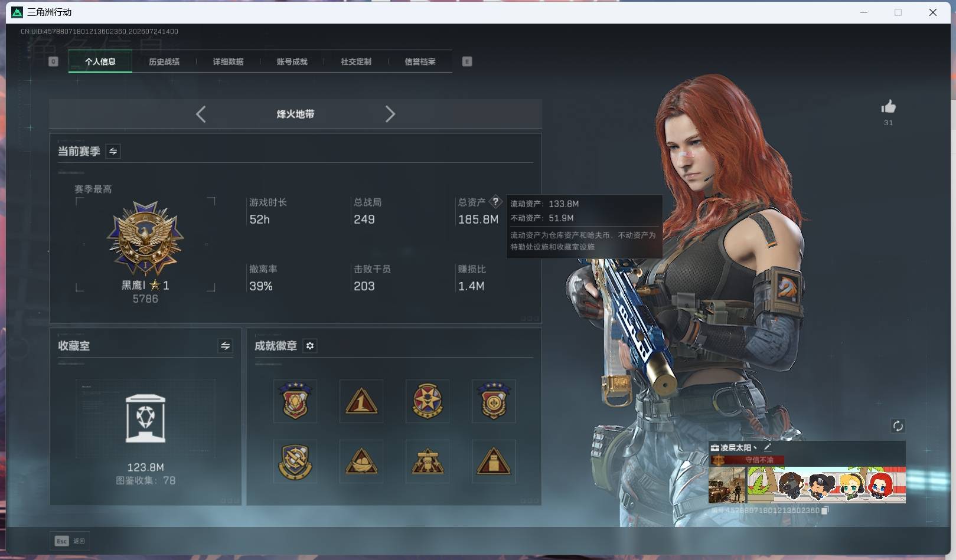Image resolution: width=956 pixels, height=560 pixels.
Task: Click the 总资产 question mark help icon
Action: (495, 201)
